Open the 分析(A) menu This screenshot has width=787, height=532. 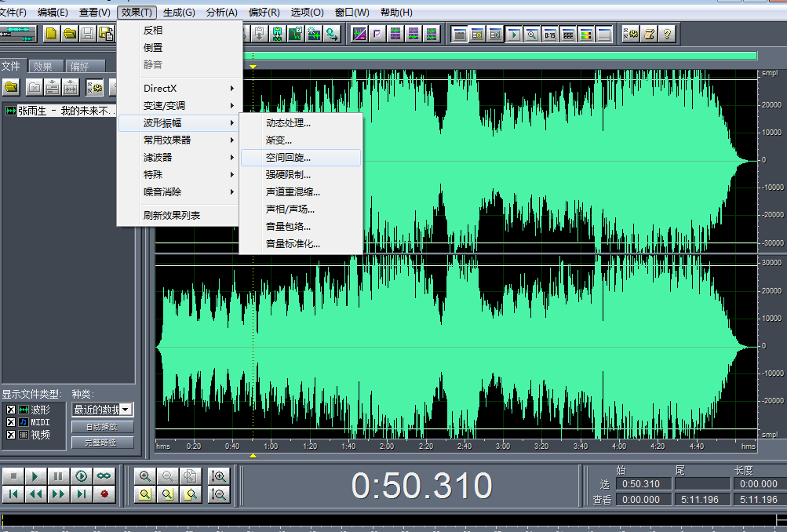tap(222, 12)
